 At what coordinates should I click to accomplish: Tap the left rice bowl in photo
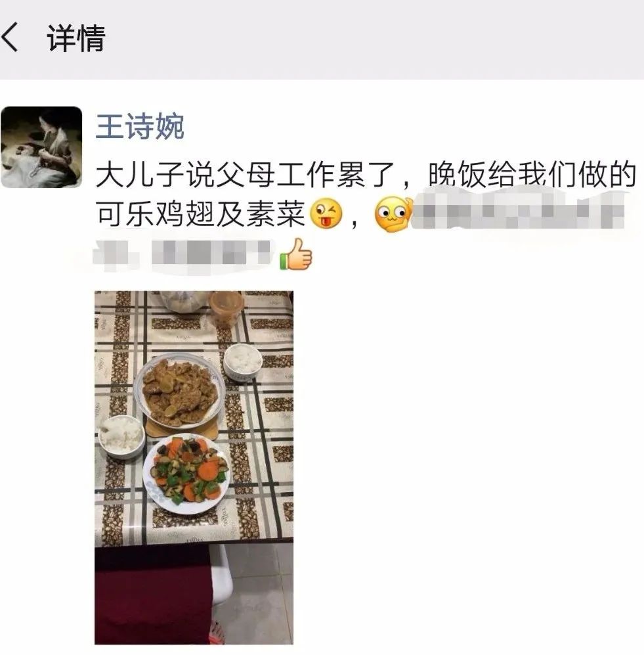(x=121, y=436)
